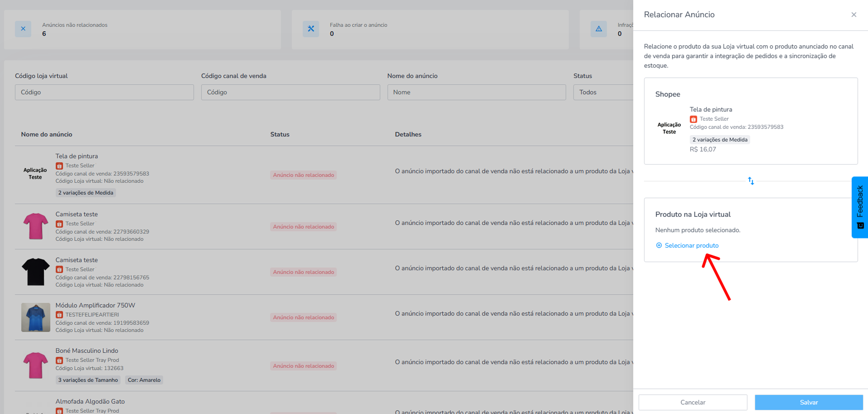868x414 pixels.
Task: Click the Selecionar produto link
Action: click(692, 245)
